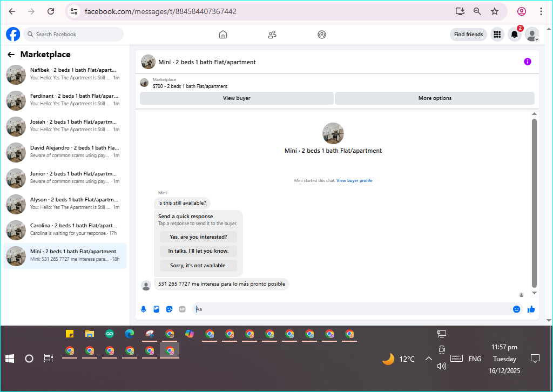Open site information icon in address bar
553x392 pixels.
(x=74, y=11)
